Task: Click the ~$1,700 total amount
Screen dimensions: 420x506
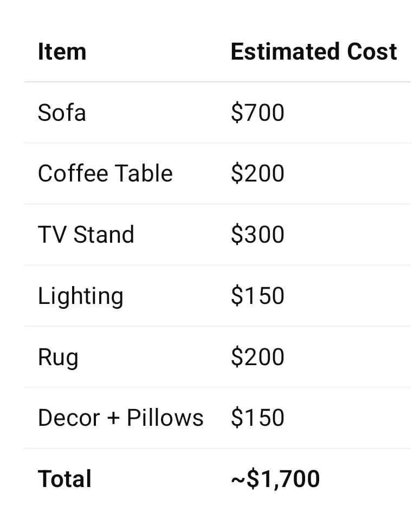Action: 275,479
